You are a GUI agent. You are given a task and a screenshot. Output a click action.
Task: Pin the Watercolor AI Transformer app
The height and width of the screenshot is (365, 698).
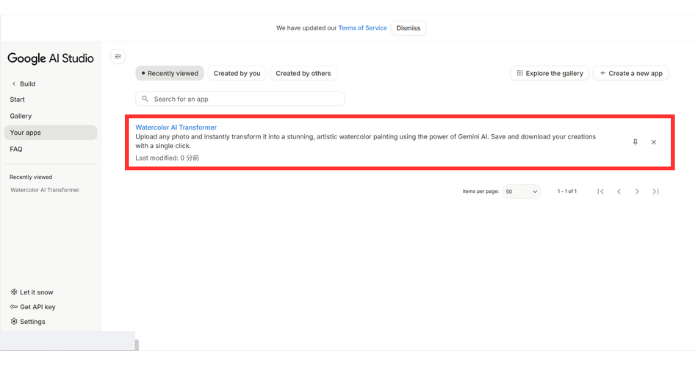tap(635, 142)
